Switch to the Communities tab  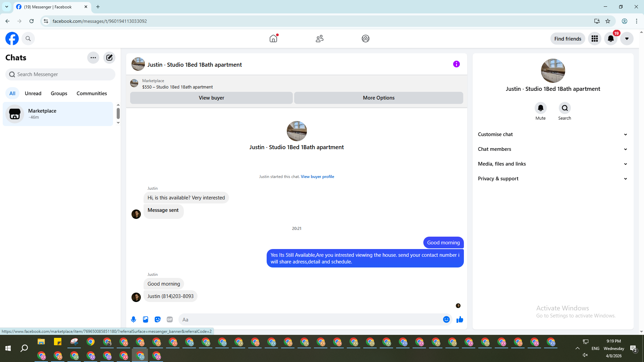(x=92, y=94)
